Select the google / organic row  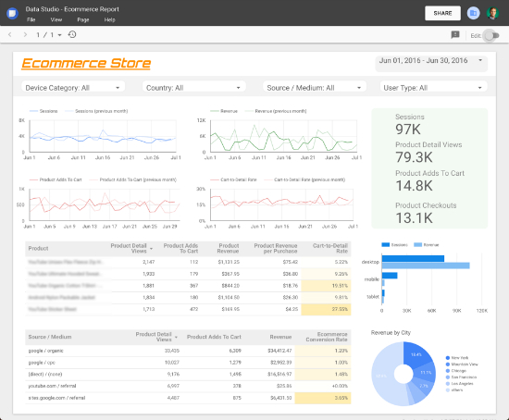[x=188, y=351]
